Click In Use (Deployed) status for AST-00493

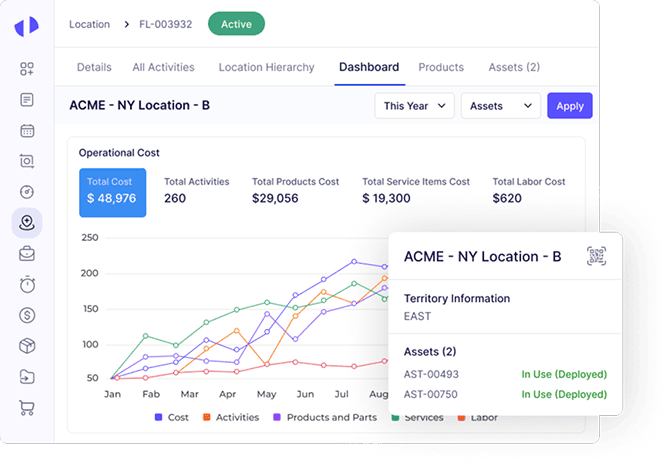564,374
